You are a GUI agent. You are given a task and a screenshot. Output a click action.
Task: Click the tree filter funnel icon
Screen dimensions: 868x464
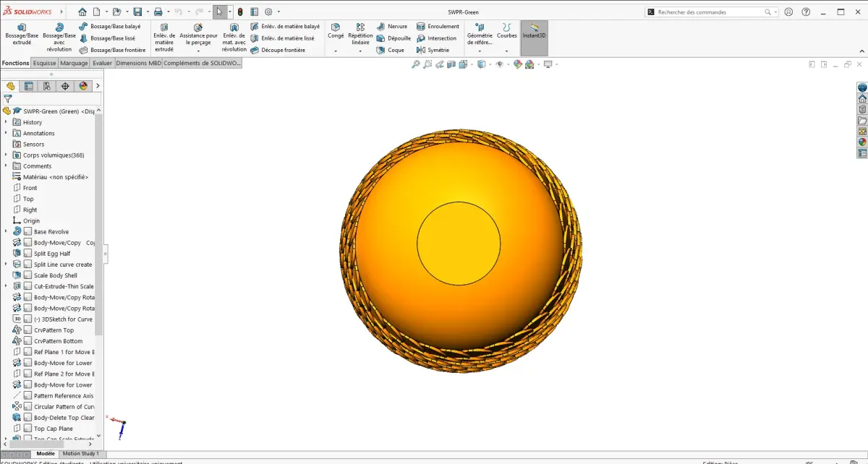8,99
